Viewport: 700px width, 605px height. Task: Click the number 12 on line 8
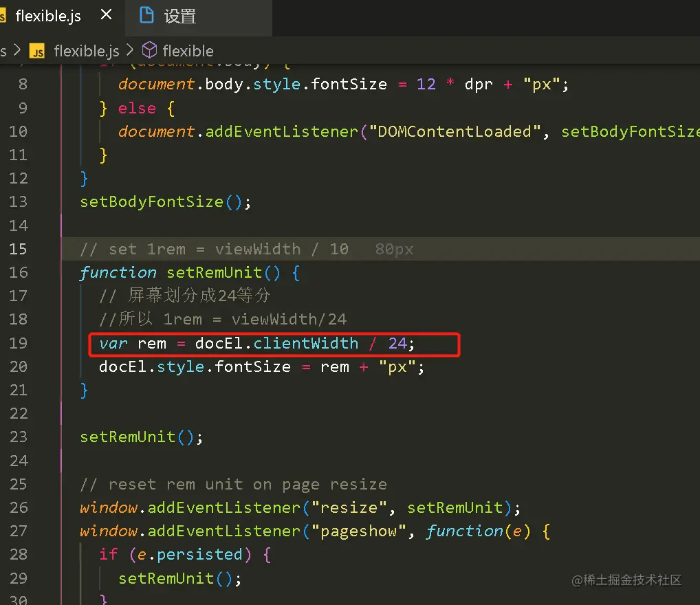426,84
